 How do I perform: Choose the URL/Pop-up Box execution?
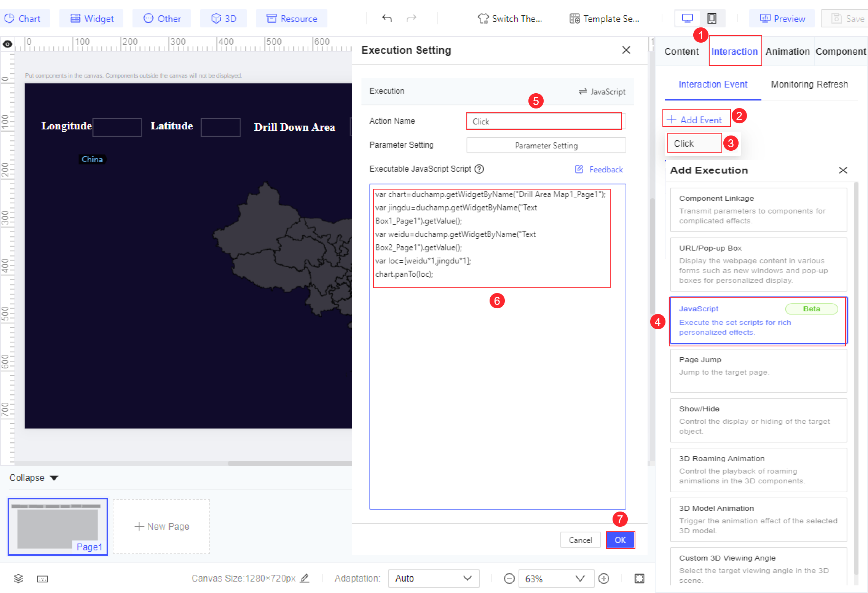pos(758,265)
